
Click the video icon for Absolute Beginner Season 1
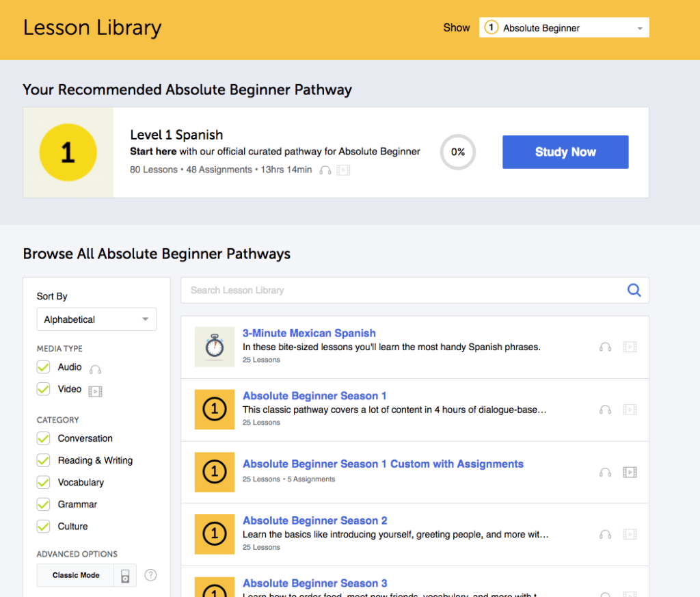click(630, 410)
